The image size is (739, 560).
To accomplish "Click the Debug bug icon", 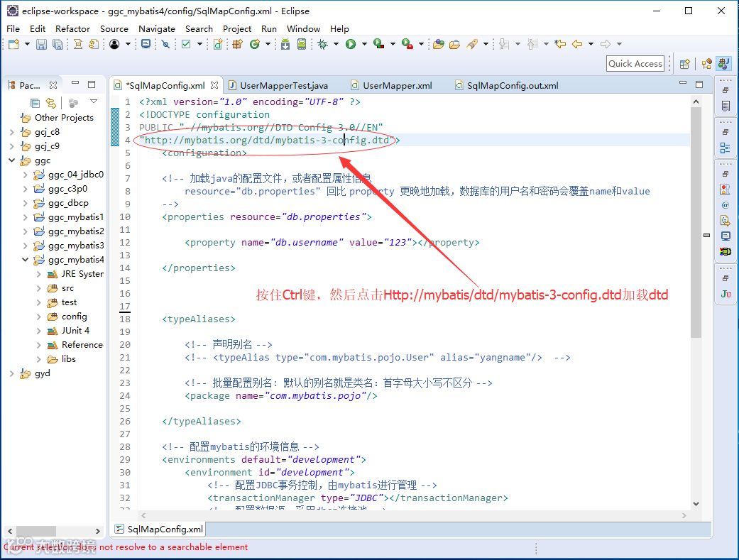I will point(323,44).
